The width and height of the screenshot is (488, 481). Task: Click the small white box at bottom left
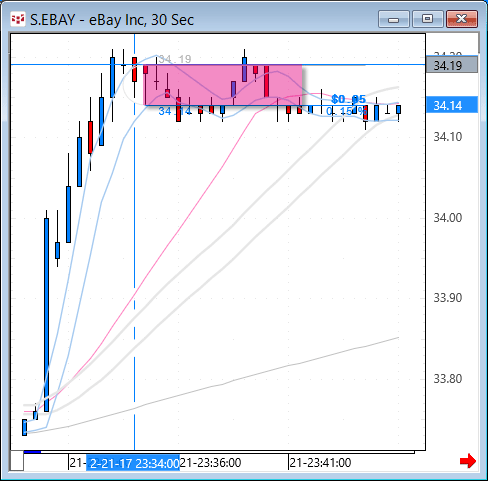(17, 461)
